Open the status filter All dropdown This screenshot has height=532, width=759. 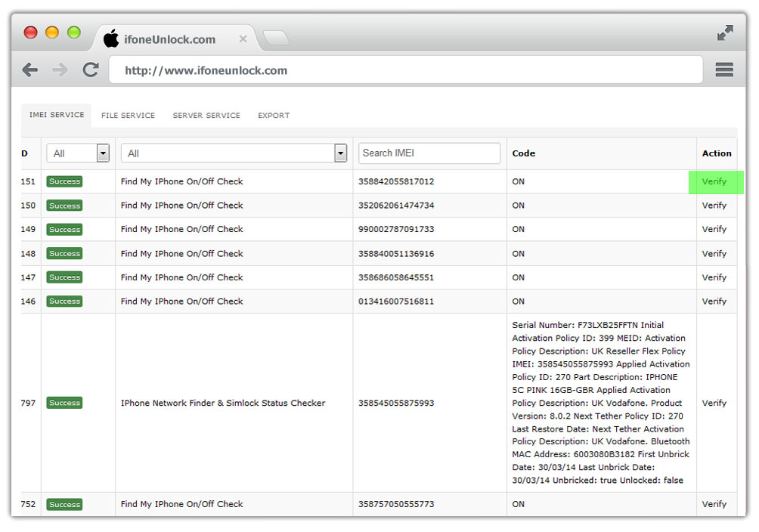coord(78,153)
